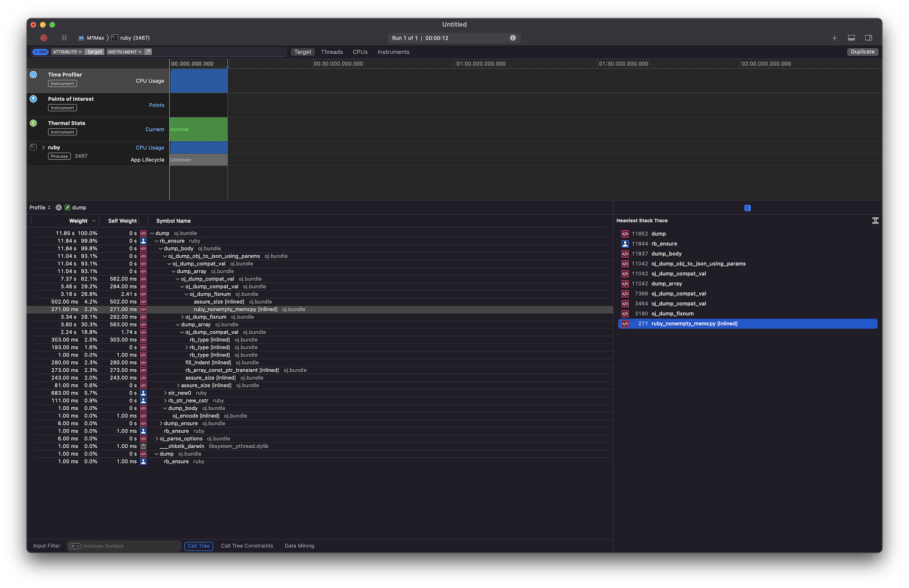Viewport: 909px width, 588px height.
Task: Toggle heaviest stack trace collapse icon
Action: pyautogui.click(x=875, y=221)
